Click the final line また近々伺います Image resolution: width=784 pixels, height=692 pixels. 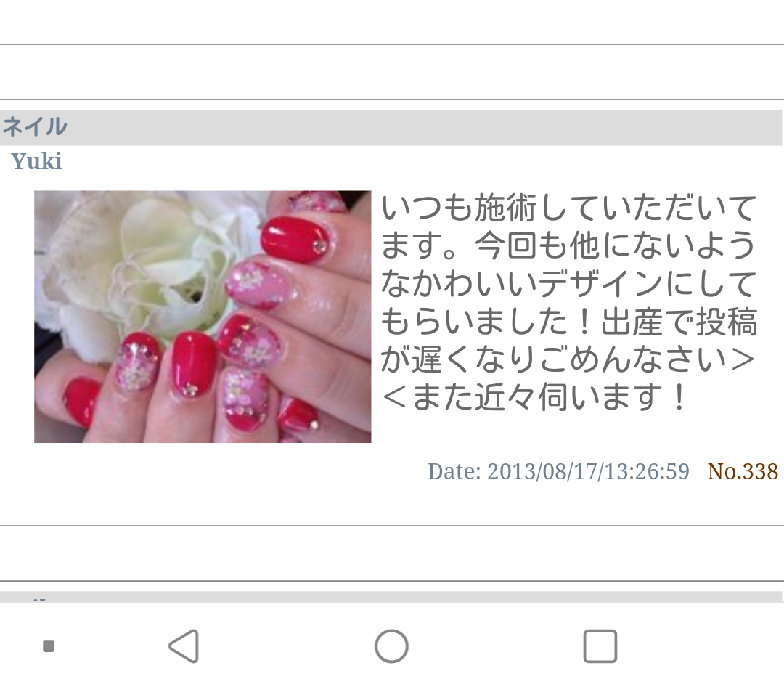click(534, 397)
